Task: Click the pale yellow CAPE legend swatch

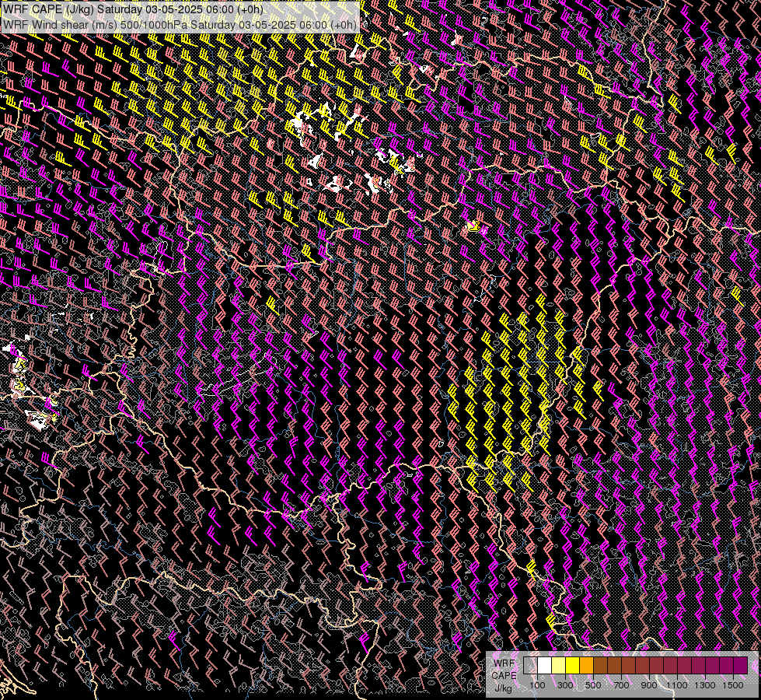Action: pyautogui.click(x=558, y=665)
